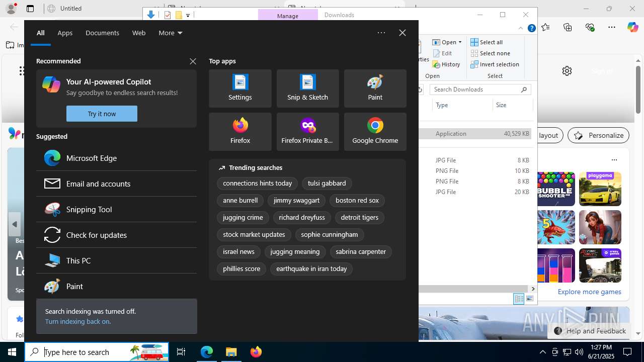Switch to Web search filter
The height and width of the screenshot is (362, 644).
(139, 33)
